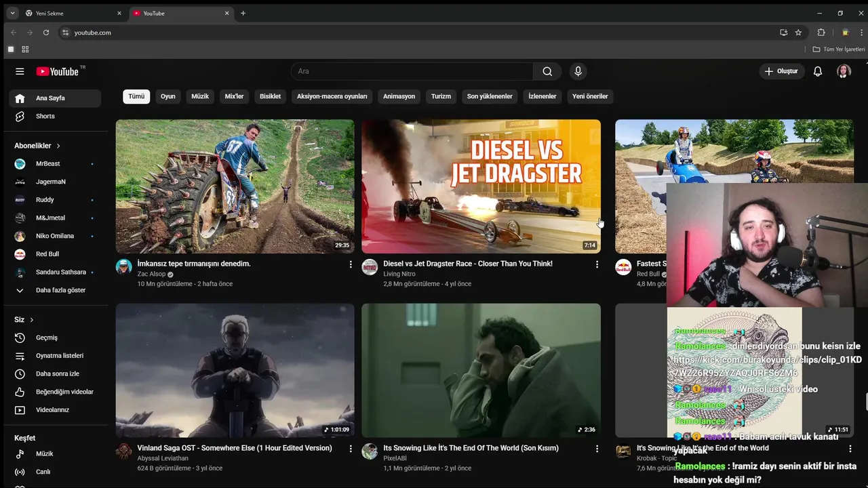Start voice search with microphone icon

click(x=578, y=71)
